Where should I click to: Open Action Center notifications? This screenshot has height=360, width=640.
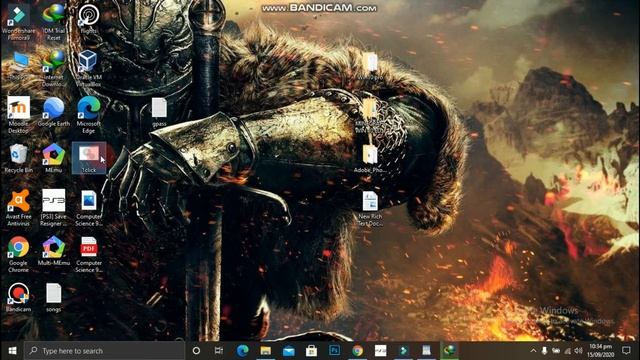point(627,351)
